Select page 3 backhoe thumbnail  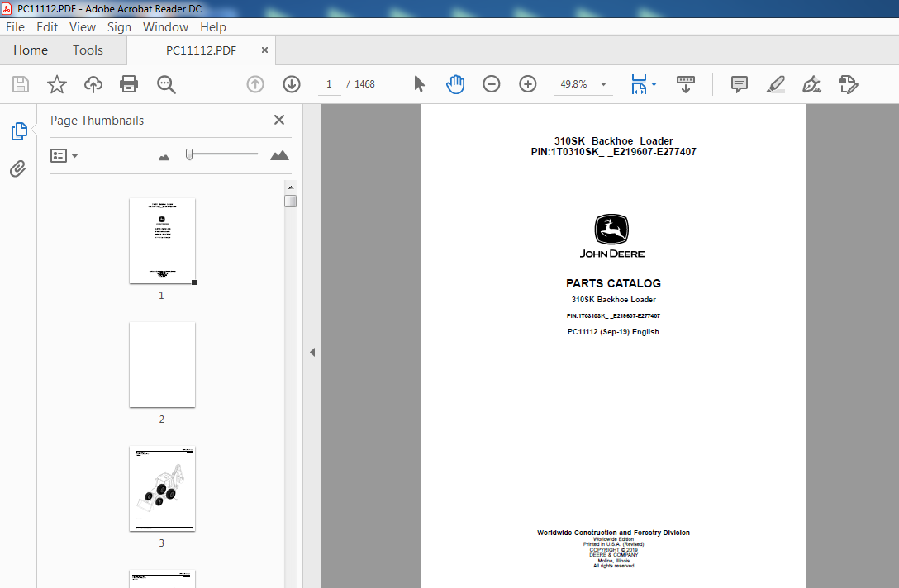tap(162, 488)
